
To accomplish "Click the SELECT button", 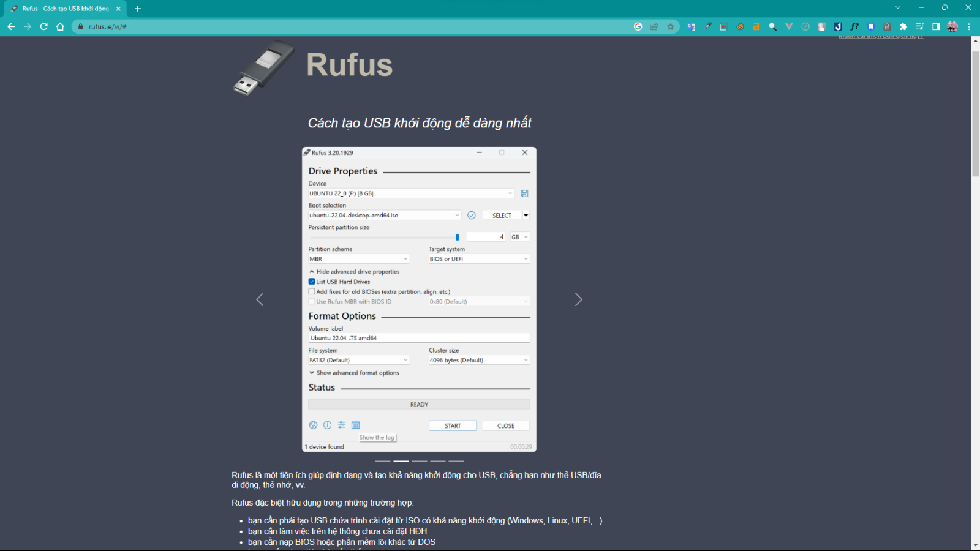I will (502, 215).
